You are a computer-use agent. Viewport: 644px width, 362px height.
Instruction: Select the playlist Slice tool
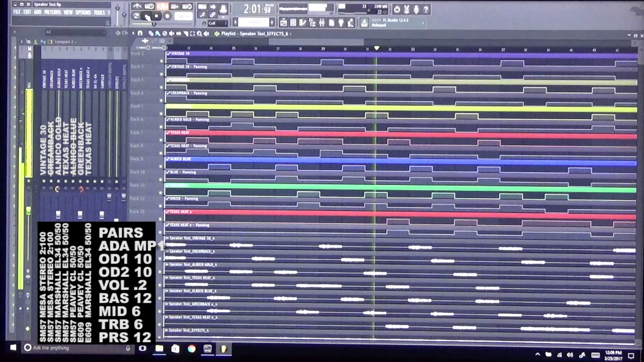pyautogui.click(x=186, y=33)
